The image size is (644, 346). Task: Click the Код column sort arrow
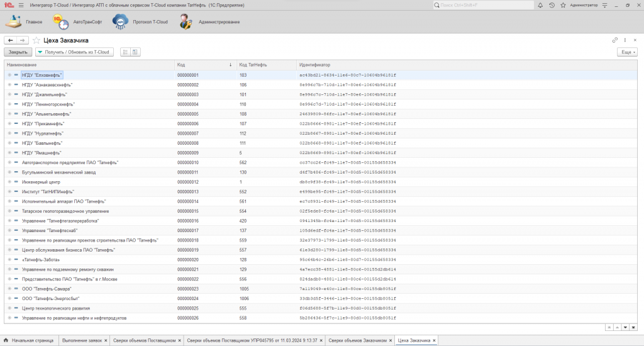point(230,65)
